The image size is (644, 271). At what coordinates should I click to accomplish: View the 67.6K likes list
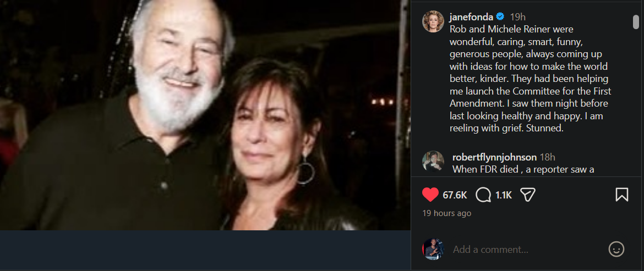455,195
